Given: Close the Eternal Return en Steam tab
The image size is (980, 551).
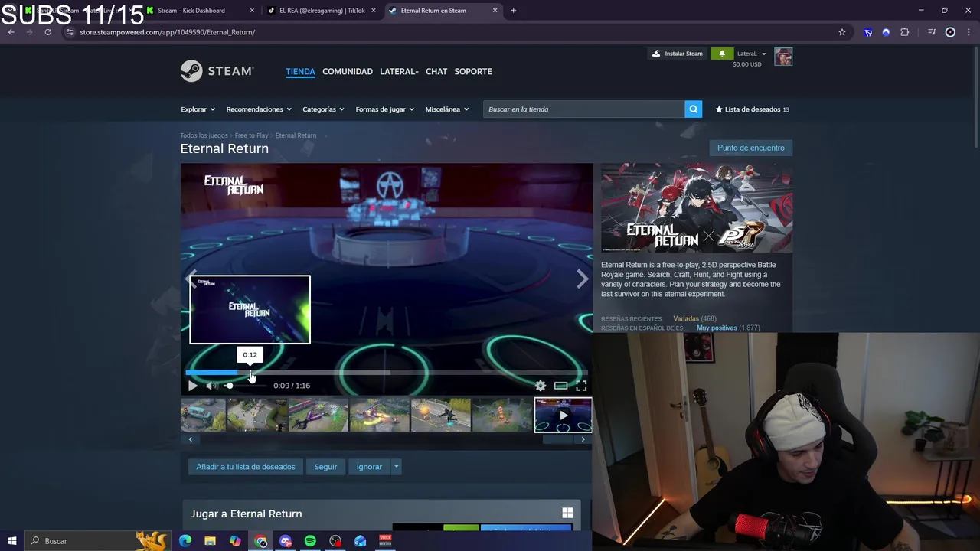Looking at the screenshot, I should (x=495, y=11).
